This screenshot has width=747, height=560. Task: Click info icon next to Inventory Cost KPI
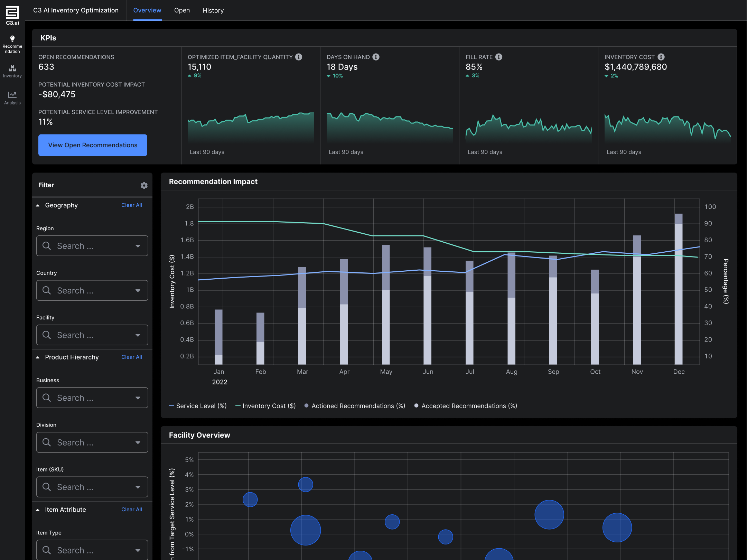661,57
